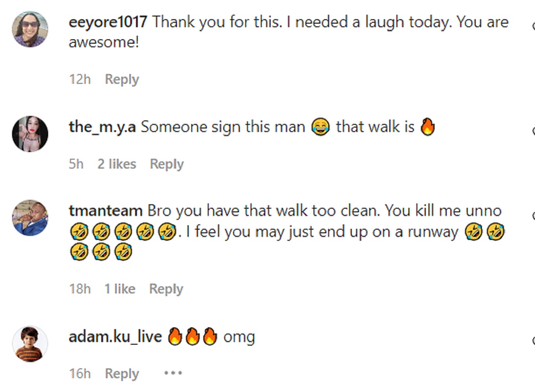The image size is (535, 392).
Task: Go to the_m.y.a's profile via username
Action: [102, 127]
